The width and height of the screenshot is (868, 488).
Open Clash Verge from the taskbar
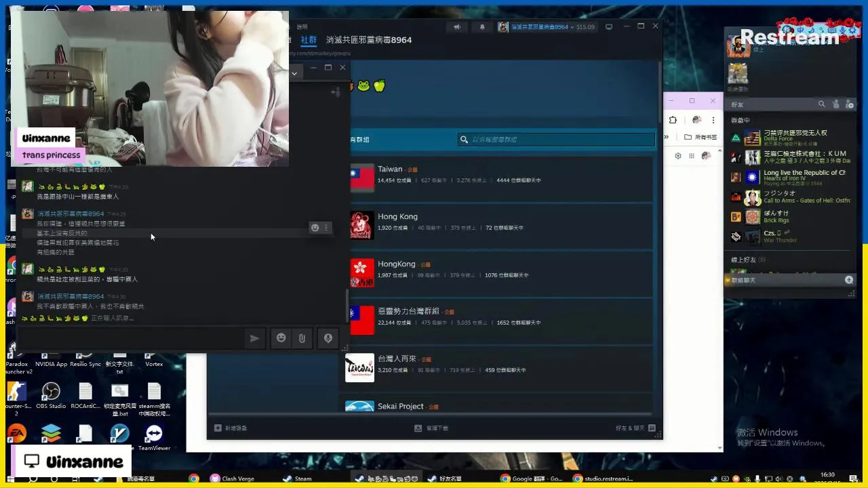[x=232, y=479]
